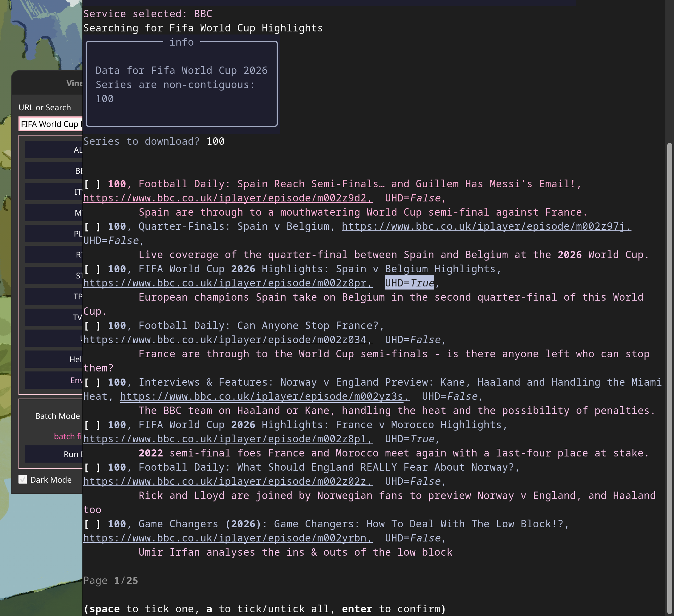
Task: Click the partially hidden Run button
Action: (x=54, y=454)
